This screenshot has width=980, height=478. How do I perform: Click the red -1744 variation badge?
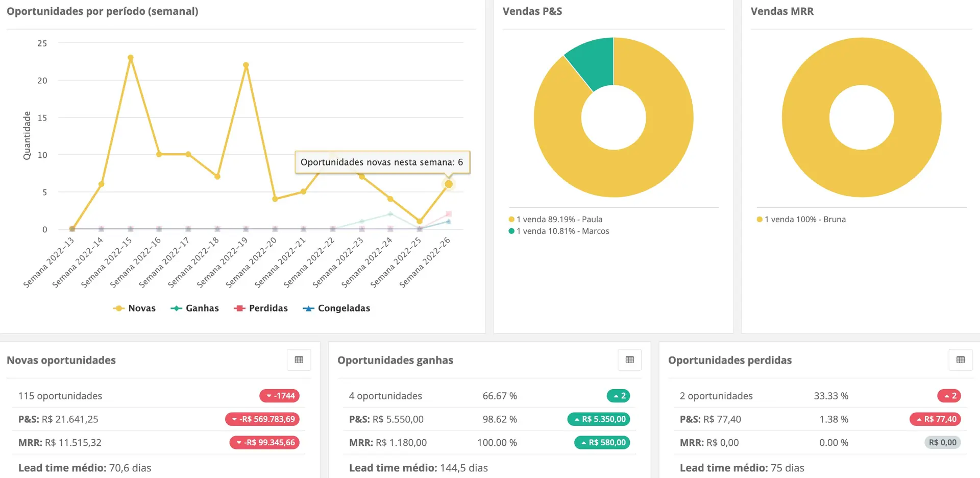tap(280, 396)
